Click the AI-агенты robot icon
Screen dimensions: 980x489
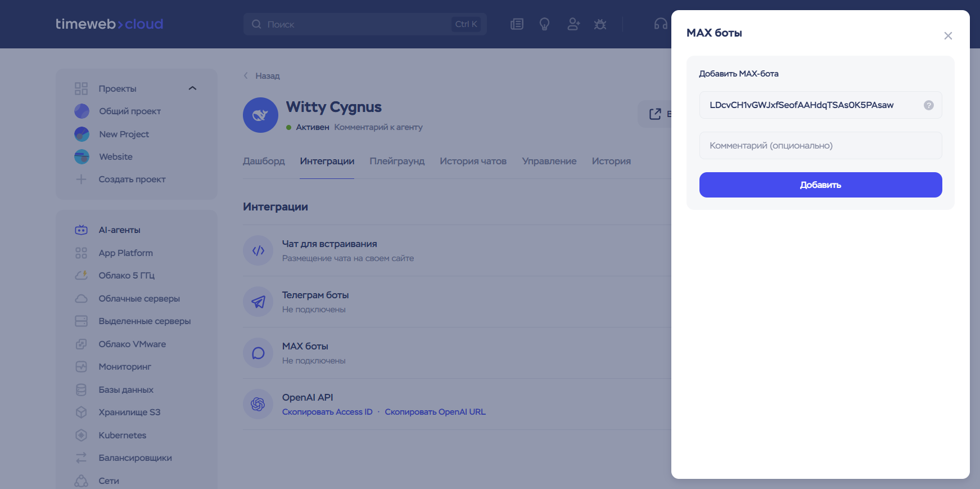coord(82,230)
